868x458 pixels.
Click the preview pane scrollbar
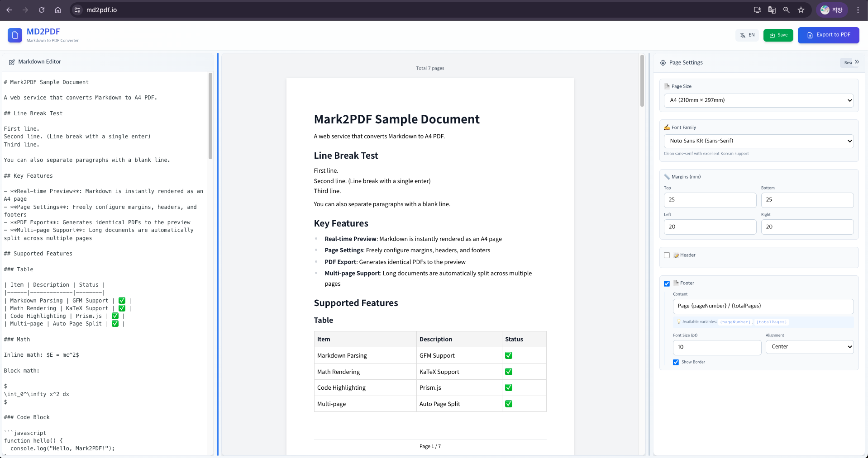pos(642,81)
